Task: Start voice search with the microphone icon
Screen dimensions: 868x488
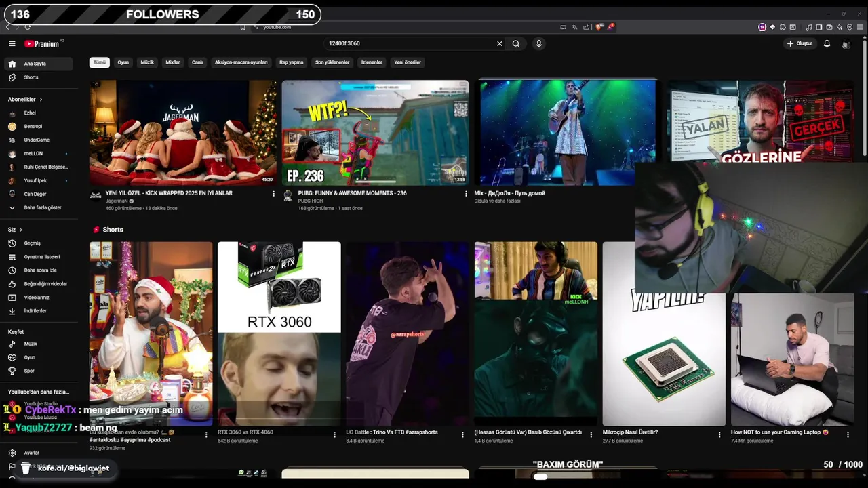Action: pos(539,43)
